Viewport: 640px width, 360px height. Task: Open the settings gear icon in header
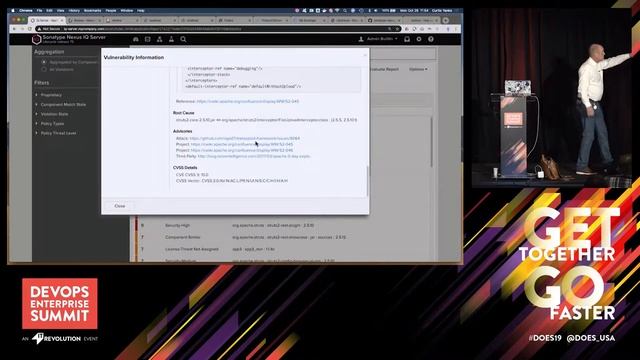[x=419, y=39]
